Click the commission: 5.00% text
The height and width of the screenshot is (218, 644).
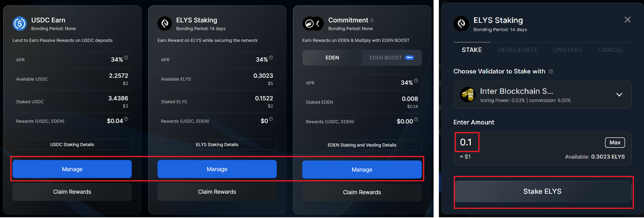click(550, 101)
